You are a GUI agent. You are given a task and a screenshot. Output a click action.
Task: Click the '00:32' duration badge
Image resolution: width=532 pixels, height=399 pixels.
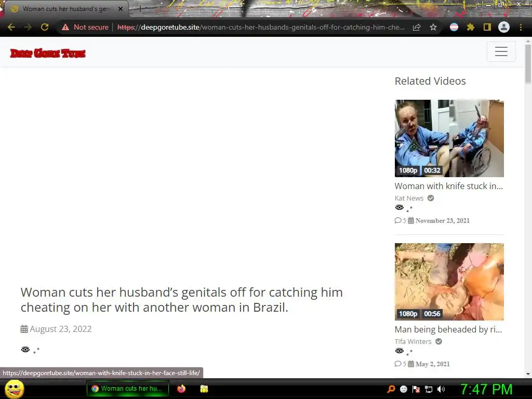[432, 170]
